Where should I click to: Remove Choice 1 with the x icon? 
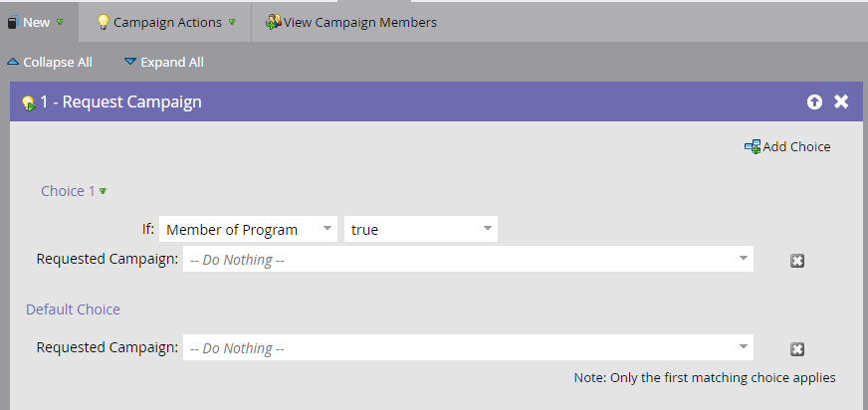(x=797, y=261)
